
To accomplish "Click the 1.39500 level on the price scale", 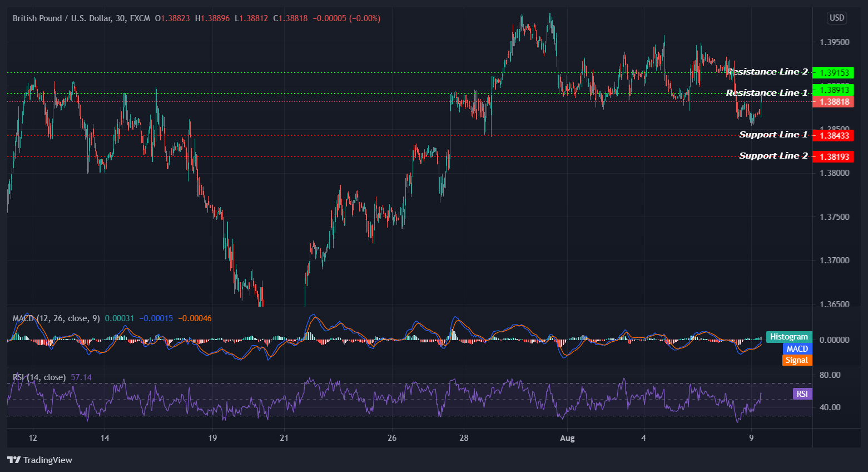I will pos(835,41).
